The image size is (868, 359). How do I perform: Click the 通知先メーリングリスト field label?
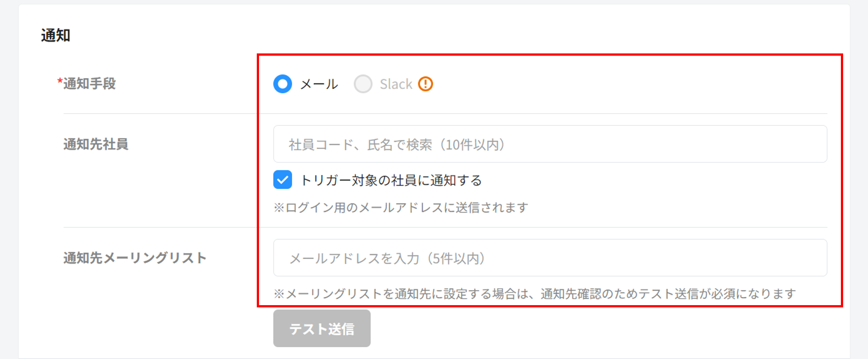click(x=135, y=258)
